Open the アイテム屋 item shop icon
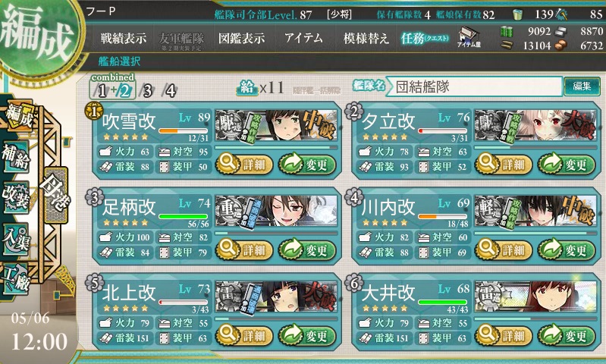Image resolution: width=606 pixels, height=364 pixels. click(x=469, y=38)
